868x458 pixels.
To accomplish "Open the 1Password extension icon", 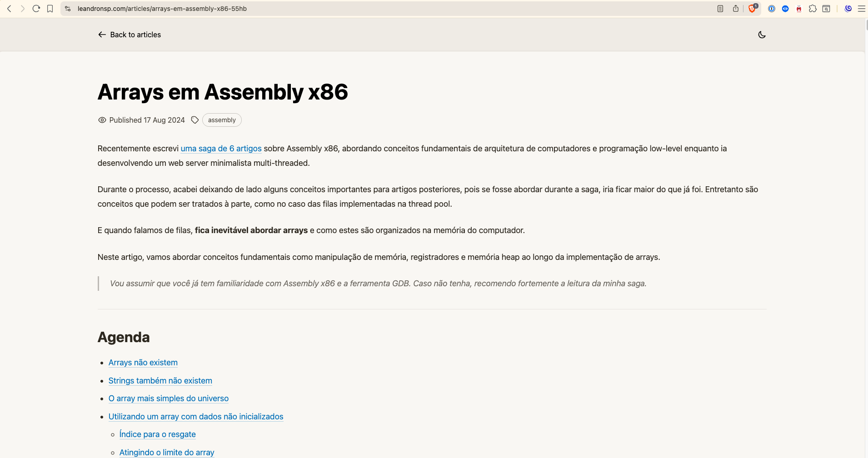I will (771, 9).
